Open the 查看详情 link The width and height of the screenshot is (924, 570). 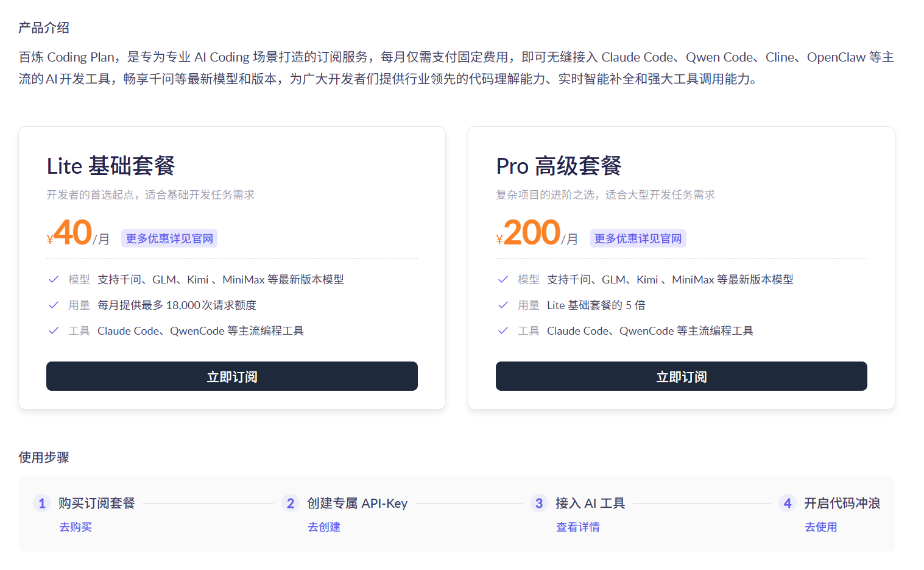[577, 527]
